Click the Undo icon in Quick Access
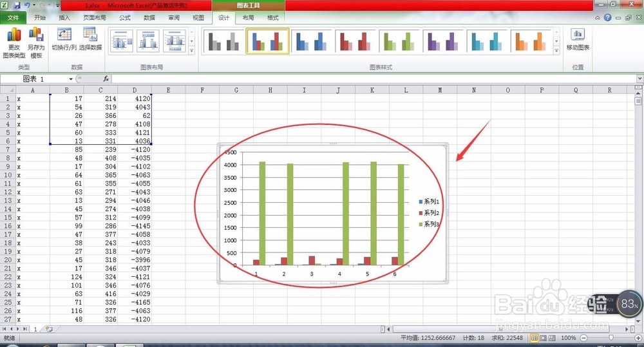 coord(27,5)
